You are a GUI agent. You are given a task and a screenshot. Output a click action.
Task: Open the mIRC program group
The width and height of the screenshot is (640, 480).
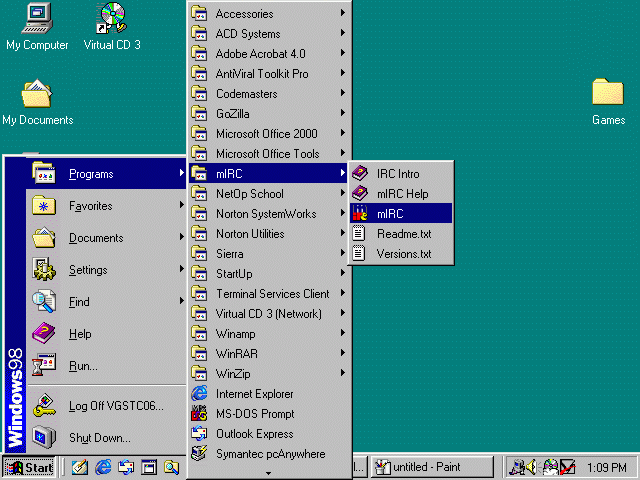tap(269, 173)
